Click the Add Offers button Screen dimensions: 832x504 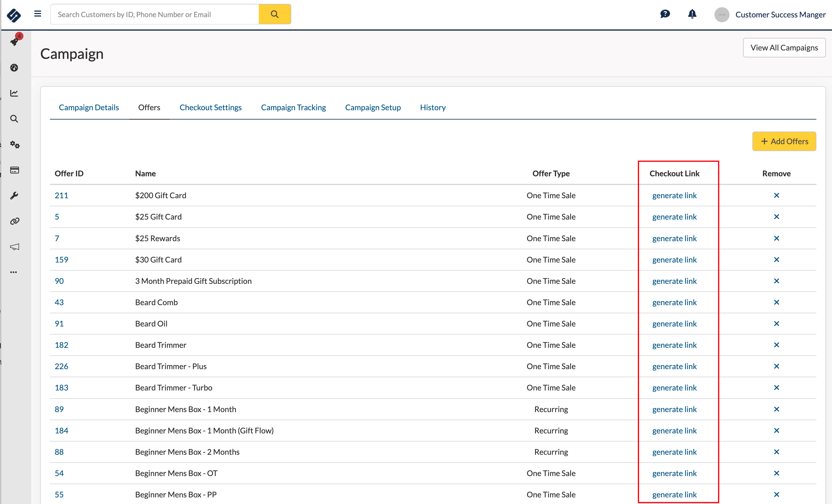[x=785, y=141]
